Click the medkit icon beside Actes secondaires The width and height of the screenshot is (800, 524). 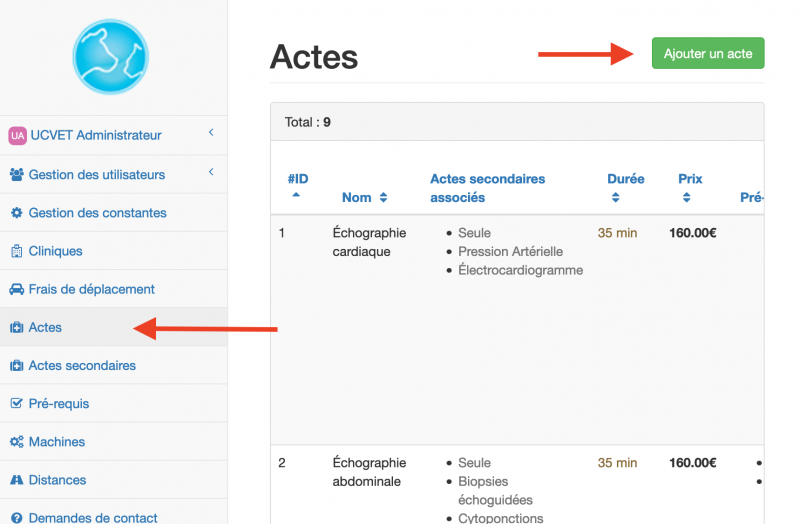[x=17, y=366]
